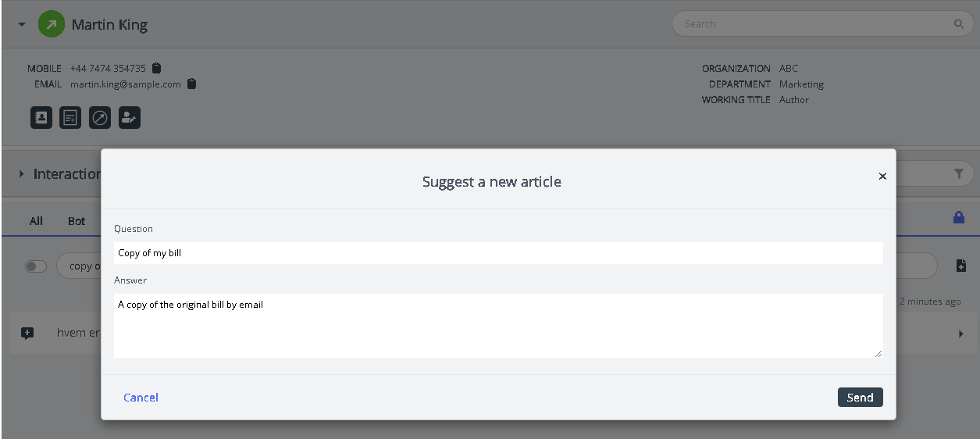Switch to the All tab
Image resolution: width=980 pixels, height=439 pixels.
(x=36, y=221)
